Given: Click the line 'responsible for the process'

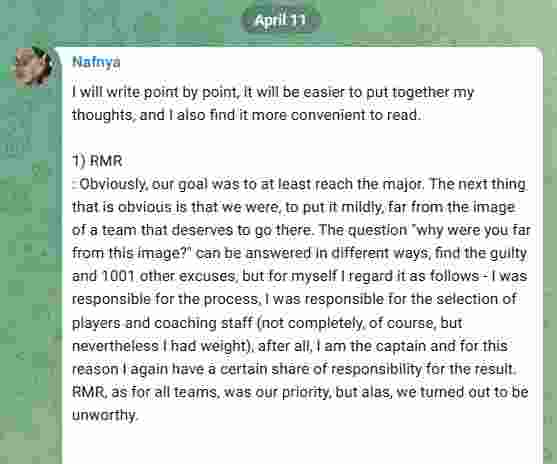Looking at the screenshot, I should pyautogui.click(x=294, y=299).
